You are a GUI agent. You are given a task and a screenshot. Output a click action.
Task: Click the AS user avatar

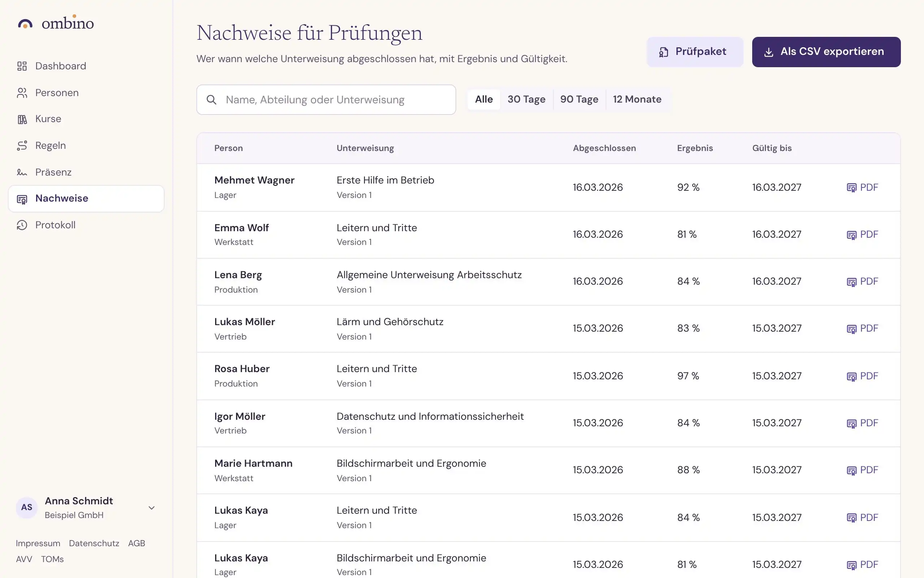point(27,508)
